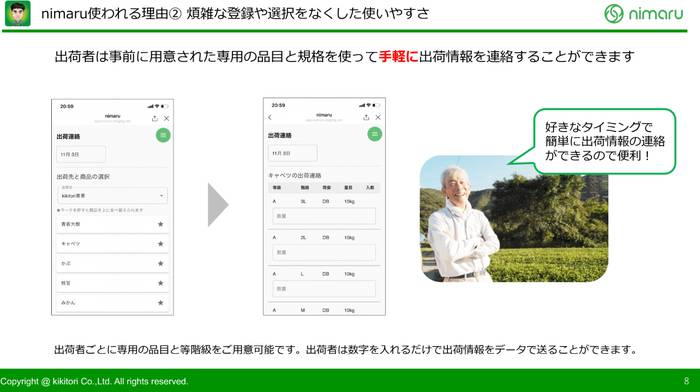Toggle the favorite star for キャベツ
Screen dimensions: 700x392
tap(161, 244)
